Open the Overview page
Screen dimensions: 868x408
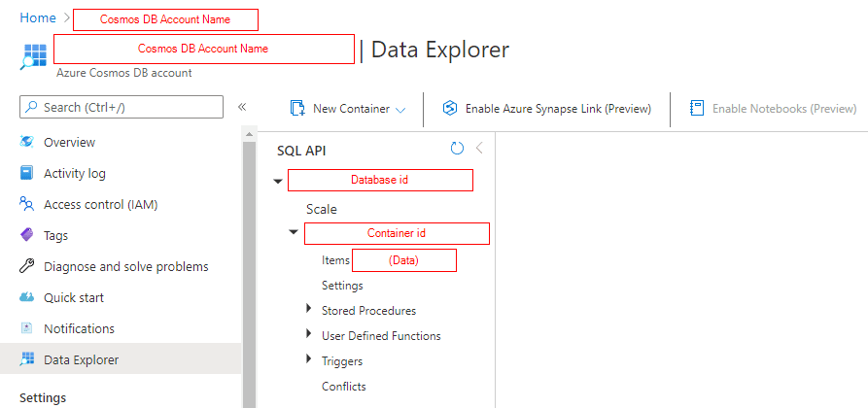click(x=69, y=142)
